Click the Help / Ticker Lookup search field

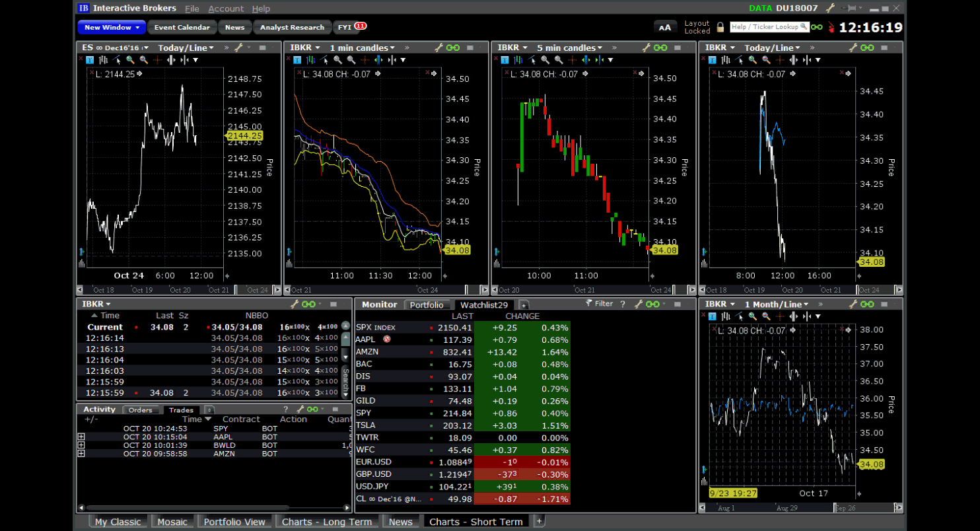click(x=766, y=27)
